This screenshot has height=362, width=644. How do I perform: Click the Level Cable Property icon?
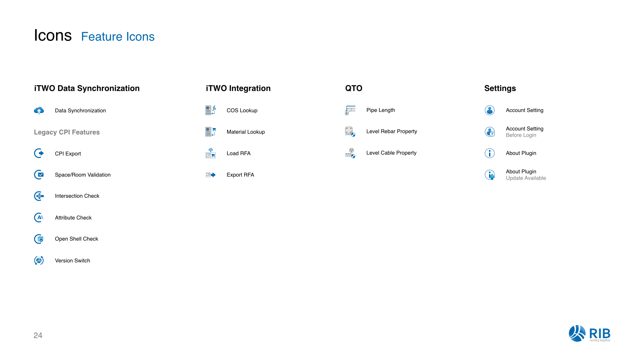pos(350,153)
